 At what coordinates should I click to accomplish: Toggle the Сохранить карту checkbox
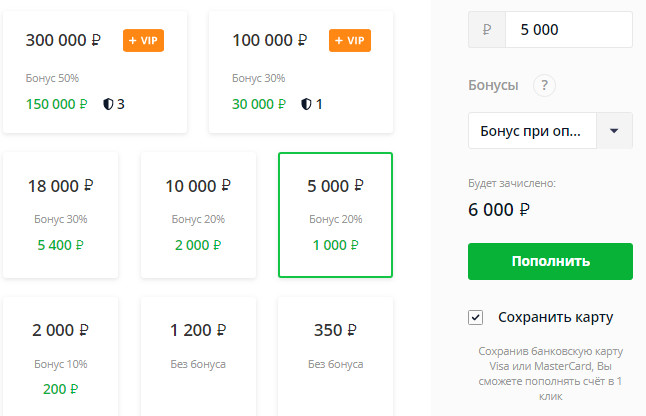tap(475, 318)
